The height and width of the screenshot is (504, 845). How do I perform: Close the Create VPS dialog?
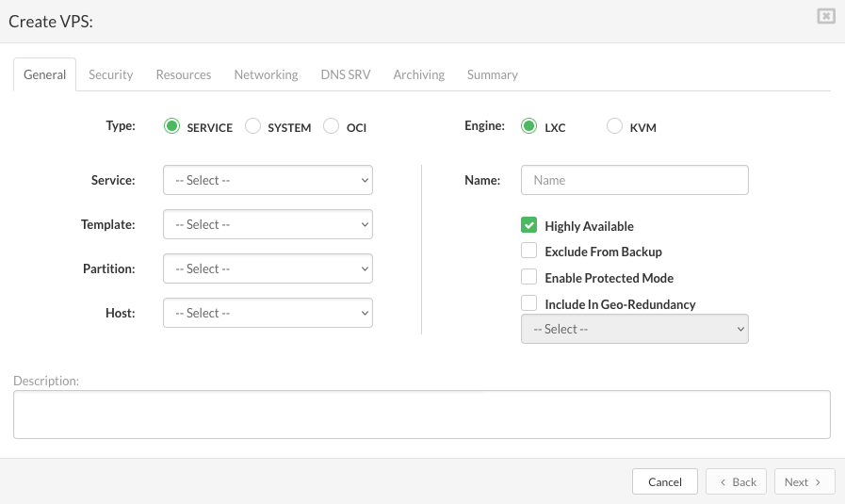pos(825,16)
